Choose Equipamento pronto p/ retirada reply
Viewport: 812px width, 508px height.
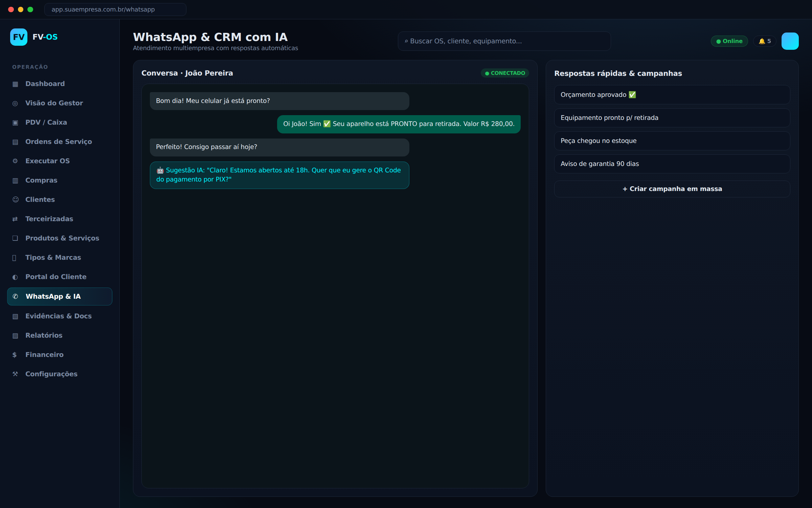click(x=672, y=118)
